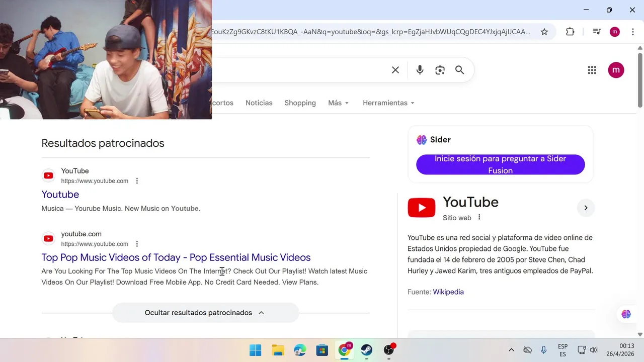
Task: Launch Microsoft Edge from the taskbar
Action: click(x=300, y=350)
